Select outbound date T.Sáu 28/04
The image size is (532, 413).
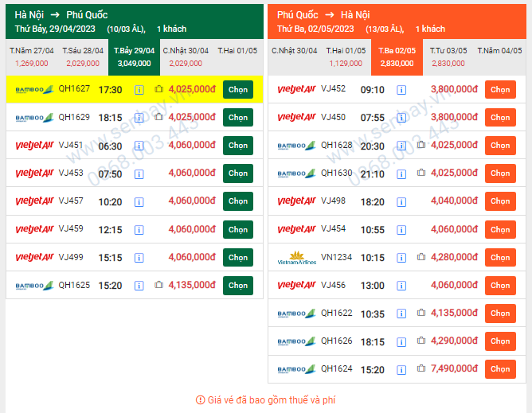point(83,57)
